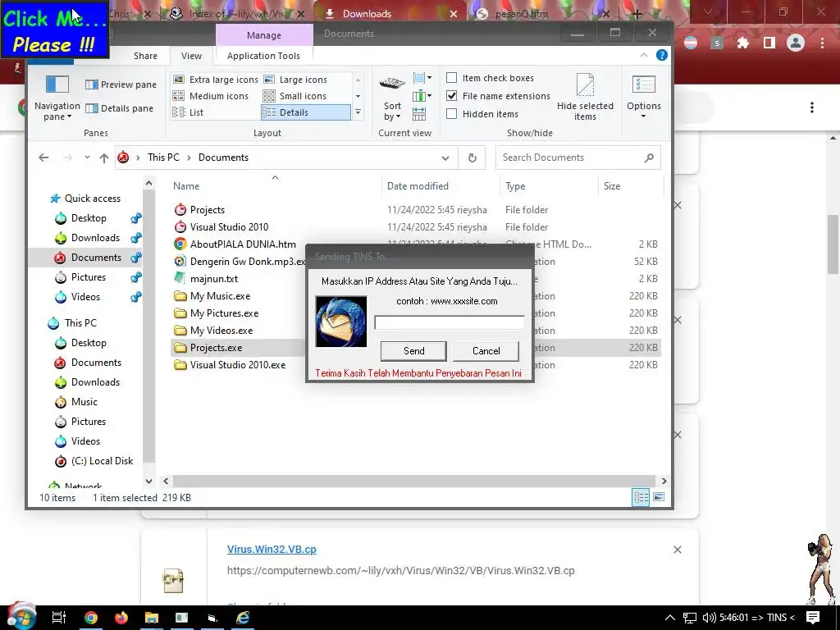Expand the layout gallery more arrow
The width and height of the screenshot is (840, 630).
tap(358, 112)
